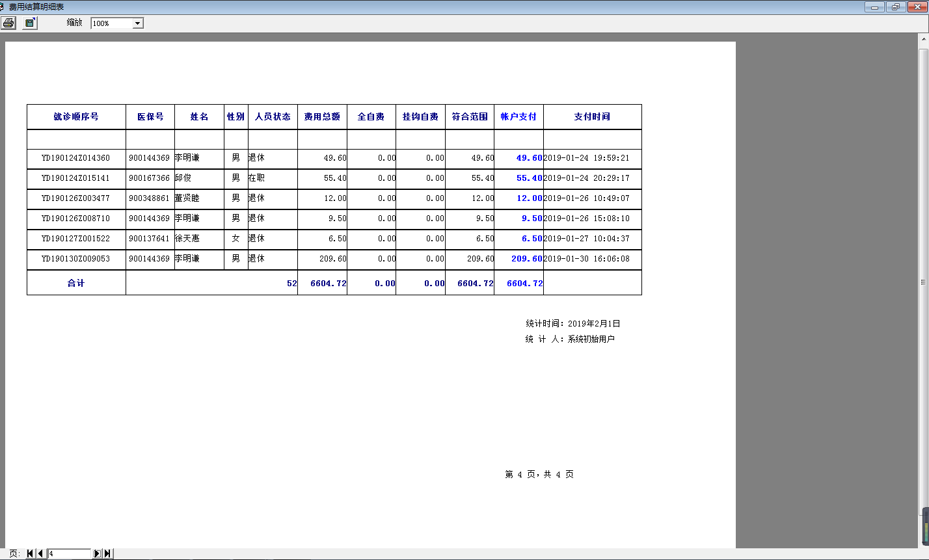Click the vertical scrollbar up arrow

pos(924,38)
